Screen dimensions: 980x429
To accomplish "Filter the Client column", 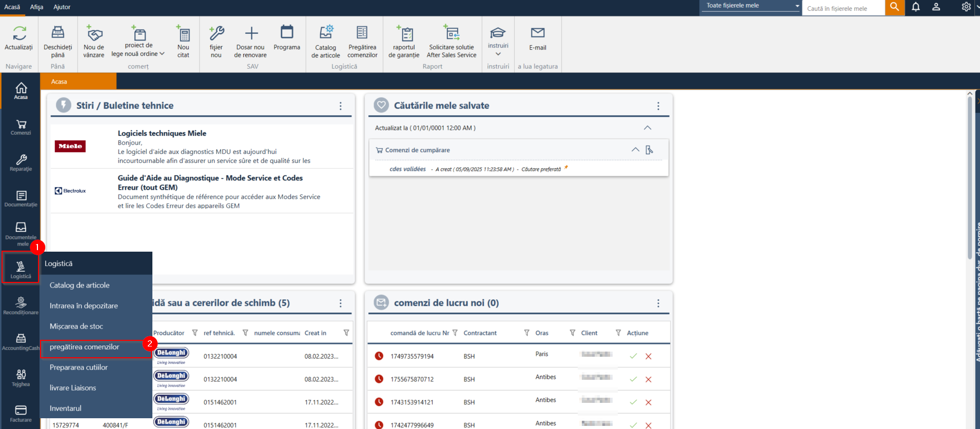I will (x=618, y=333).
